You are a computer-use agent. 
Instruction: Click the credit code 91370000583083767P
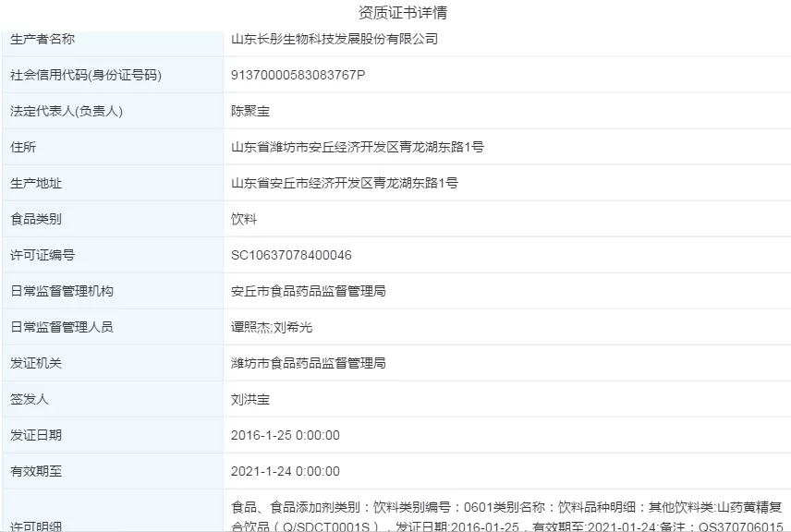coord(298,75)
